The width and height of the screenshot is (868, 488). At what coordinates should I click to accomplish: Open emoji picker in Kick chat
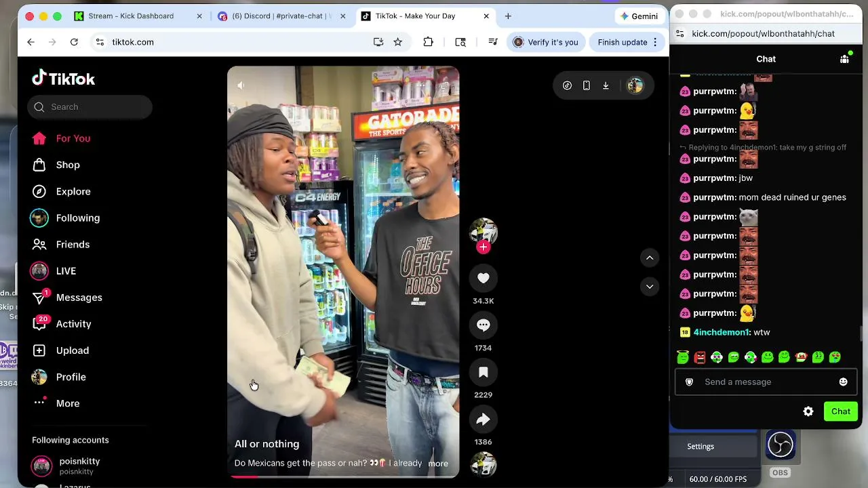(843, 382)
